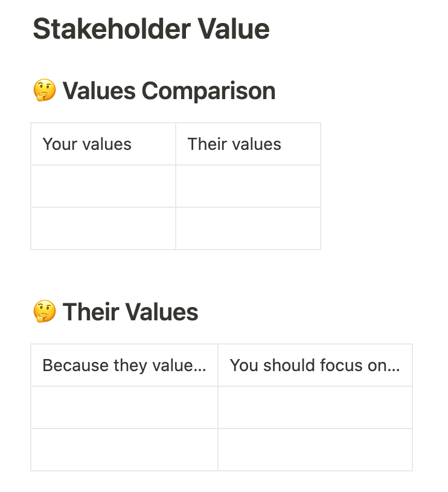Viewport: 448px width, 492px height.
Task: Select last empty cell under "Because they value..."
Action: (x=124, y=450)
